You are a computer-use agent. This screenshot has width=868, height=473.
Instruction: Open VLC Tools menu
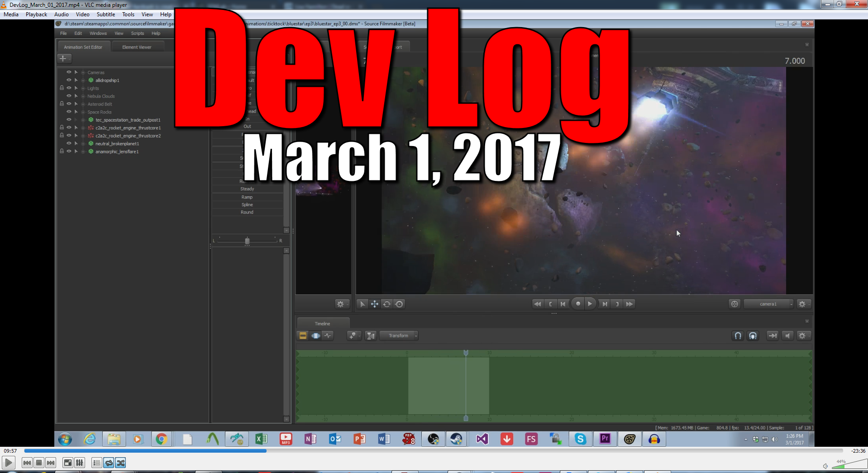129,14
